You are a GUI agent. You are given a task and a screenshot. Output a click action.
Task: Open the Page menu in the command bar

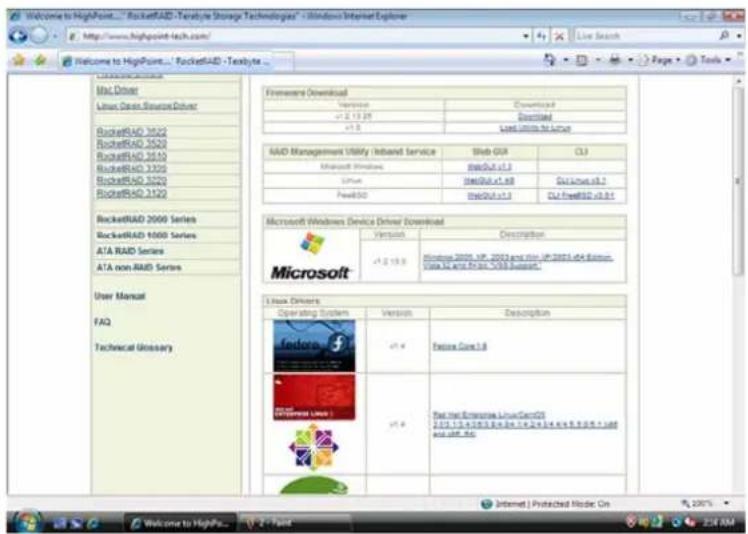[661, 60]
